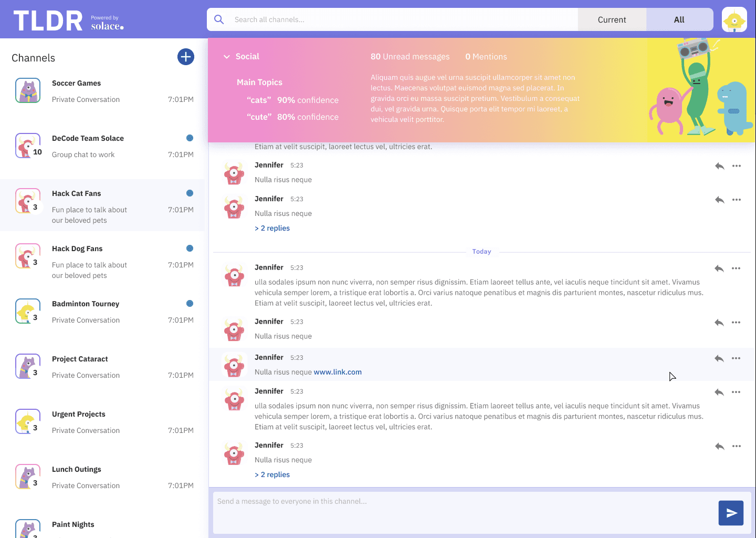
Task: Open the user profile avatar in header
Action: (x=734, y=20)
